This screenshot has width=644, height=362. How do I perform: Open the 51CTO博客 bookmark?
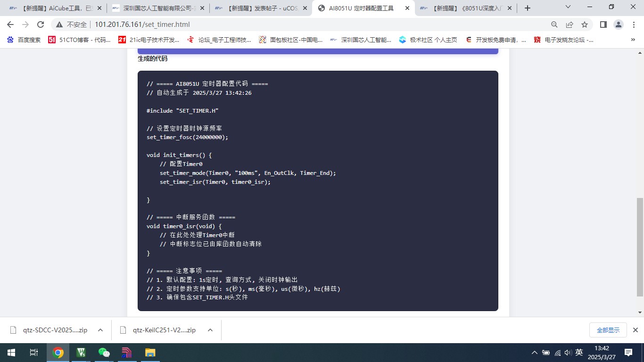pos(80,40)
